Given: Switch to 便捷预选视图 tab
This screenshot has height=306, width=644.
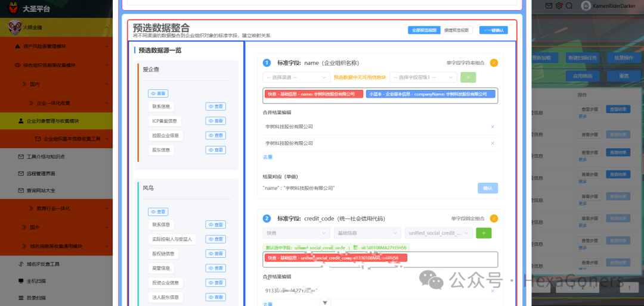Looking at the screenshot, I should tap(456, 30).
